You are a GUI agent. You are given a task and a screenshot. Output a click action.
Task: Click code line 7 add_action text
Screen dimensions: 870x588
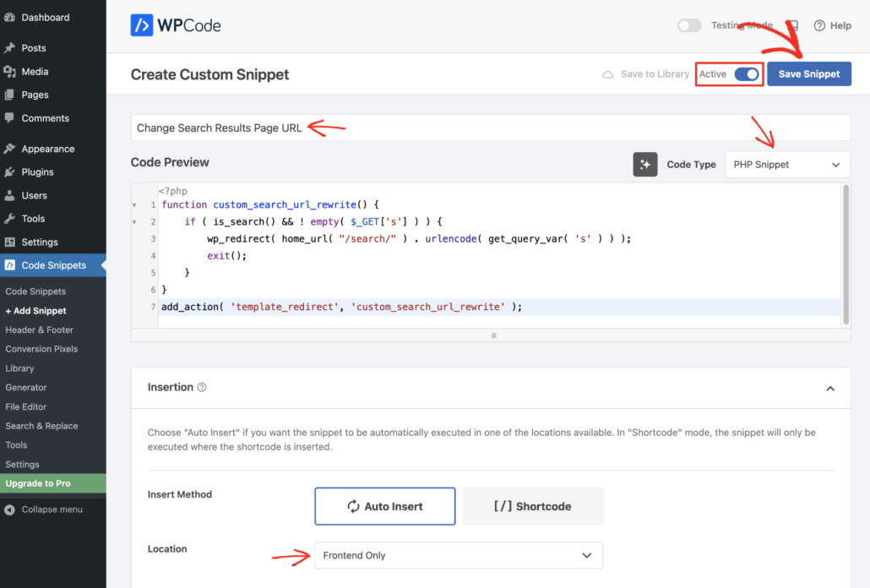click(x=342, y=307)
